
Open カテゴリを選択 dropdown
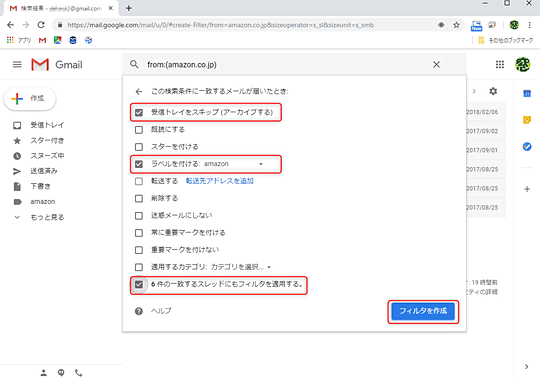tap(240, 267)
